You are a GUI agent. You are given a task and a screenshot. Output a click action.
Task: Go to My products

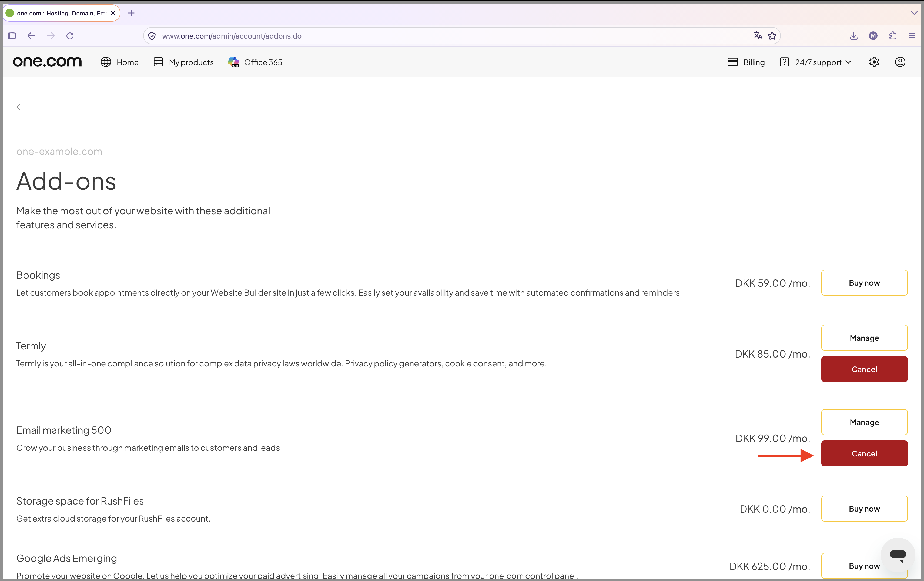pyautogui.click(x=183, y=62)
